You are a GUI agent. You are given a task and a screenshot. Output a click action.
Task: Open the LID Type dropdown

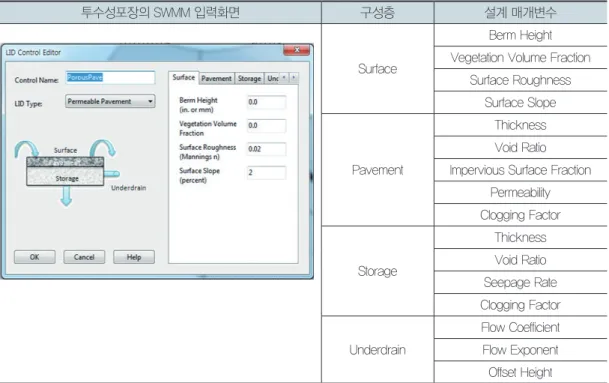(x=110, y=101)
